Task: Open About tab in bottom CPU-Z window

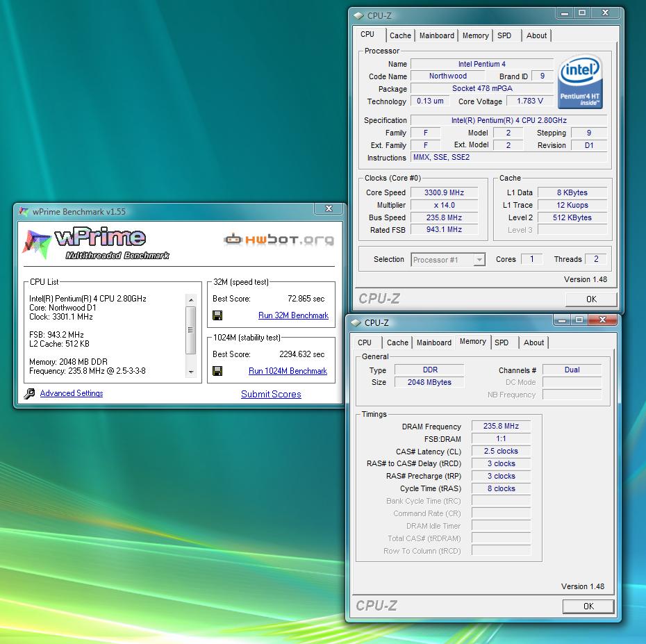Action: pyautogui.click(x=533, y=342)
